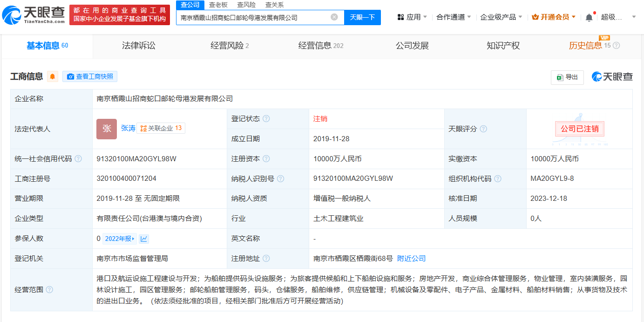Click the 注销 registration status value
The height and width of the screenshot is (322, 644).
pyautogui.click(x=320, y=119)
